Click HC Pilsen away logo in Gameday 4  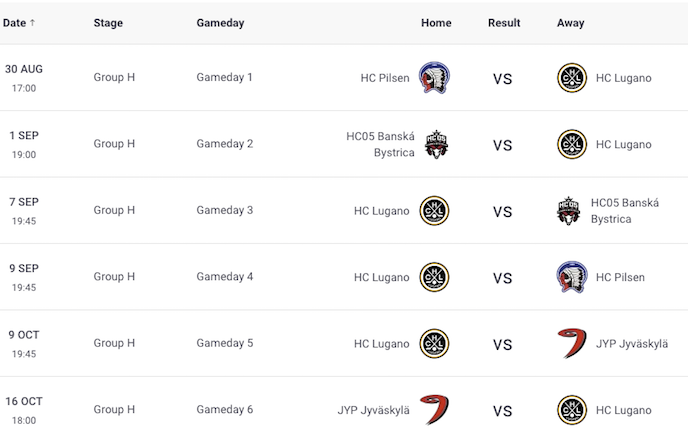(572, 277)
